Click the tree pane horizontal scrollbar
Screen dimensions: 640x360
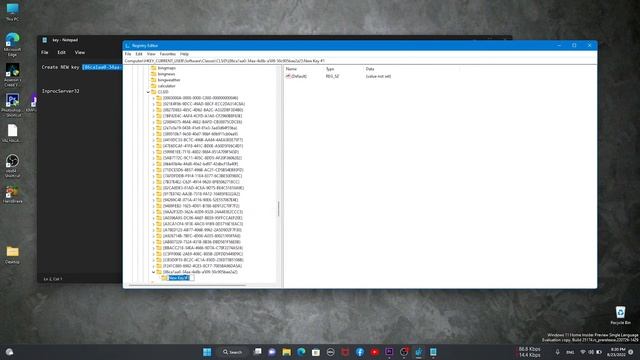[187, 285]
